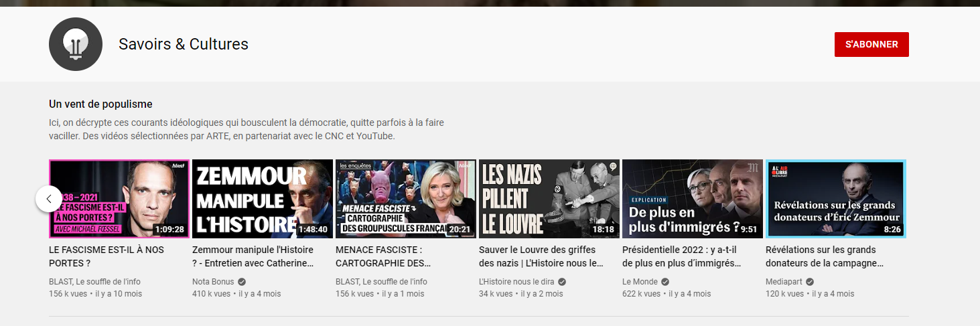Open title 'Révélations sur les grands donateurs de la campagne'
Image resolution: width=980 pixels, height=326 pixels.
click(x=825, y=256)
